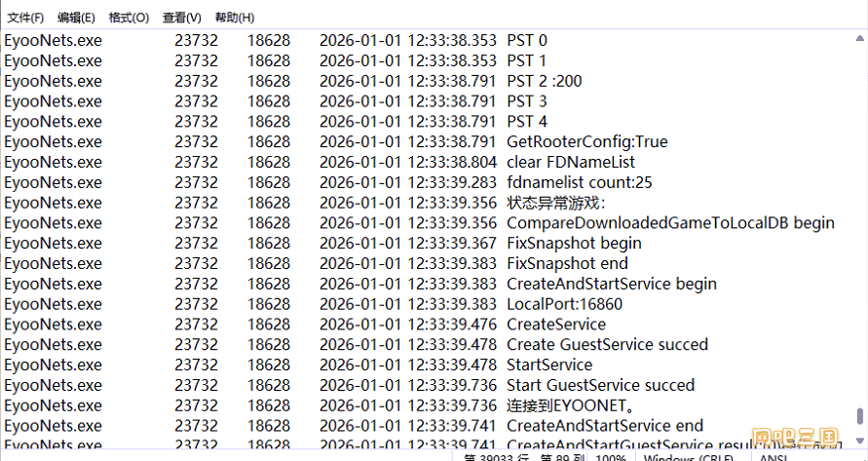The width and height of the screenshot is (868, 461).
Task: Open the 格式(O) menu
Action: (129, 18)
